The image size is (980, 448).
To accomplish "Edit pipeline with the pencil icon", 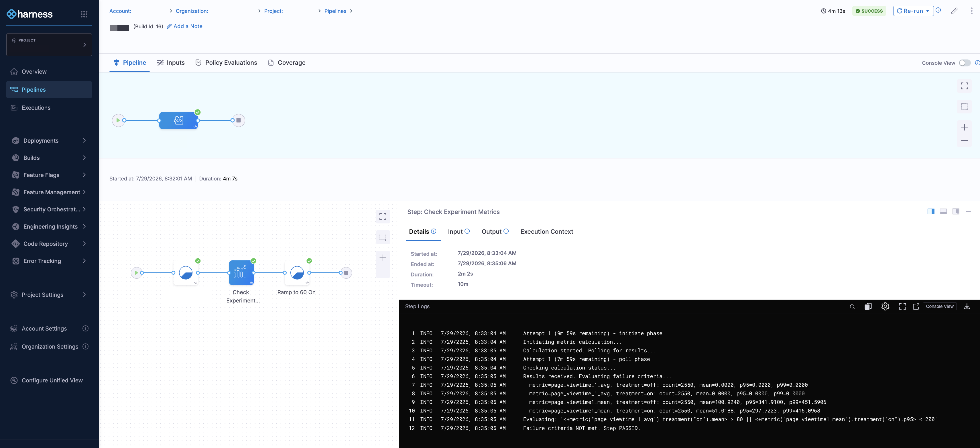I will click(954, 11).
